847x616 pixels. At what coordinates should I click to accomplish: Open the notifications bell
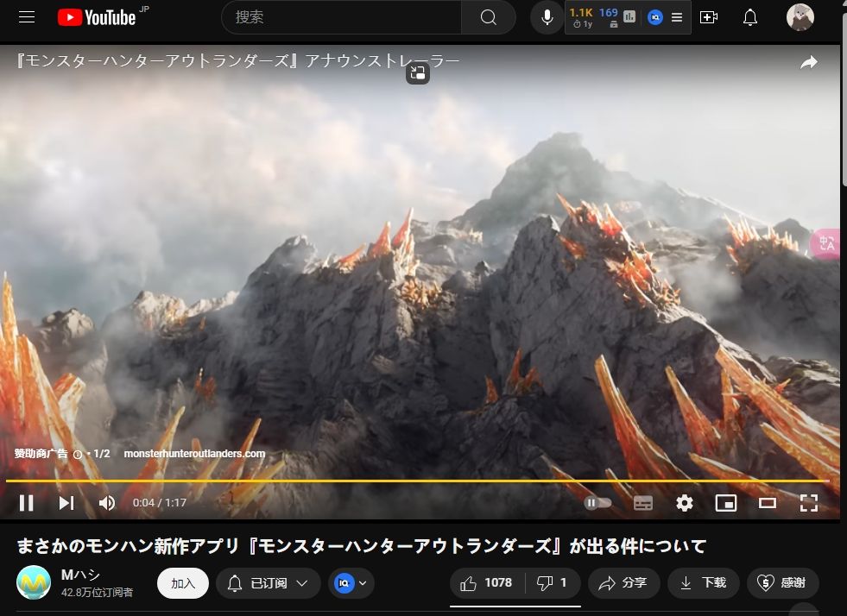749,17
